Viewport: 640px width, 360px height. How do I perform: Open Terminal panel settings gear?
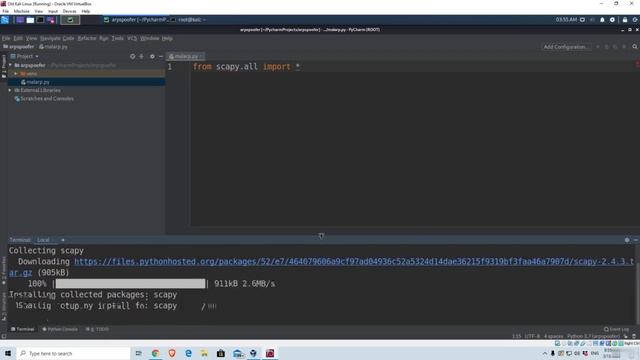pos(627,240)
